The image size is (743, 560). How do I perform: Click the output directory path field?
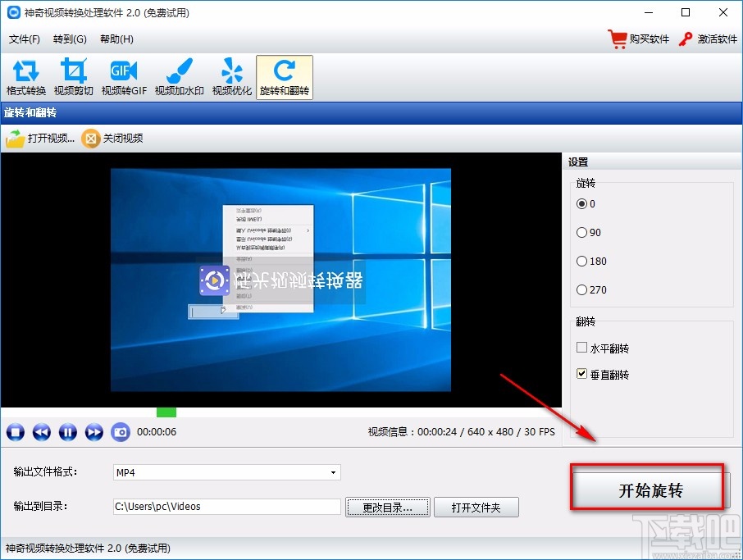coord(227,507)
